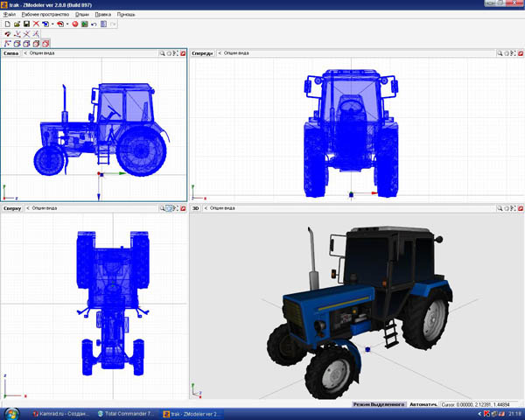Click the red X delete icon in toolbar
The image size is (525, 420).
tap(37, 24)
